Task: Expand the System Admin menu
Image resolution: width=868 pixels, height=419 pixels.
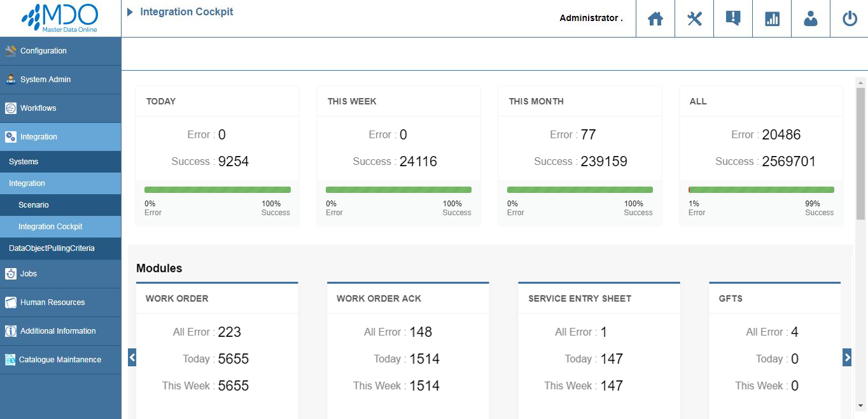Action: coord(60,80)
